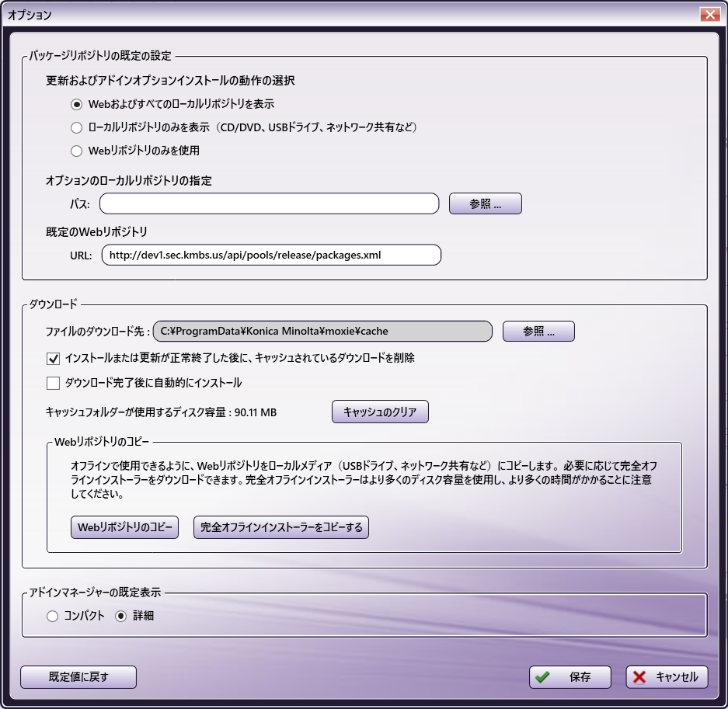Screen dimensions: 728x709
Task: Select 'Webリポジトリのみを使用' radio option
Action: (x=77, y=151)
